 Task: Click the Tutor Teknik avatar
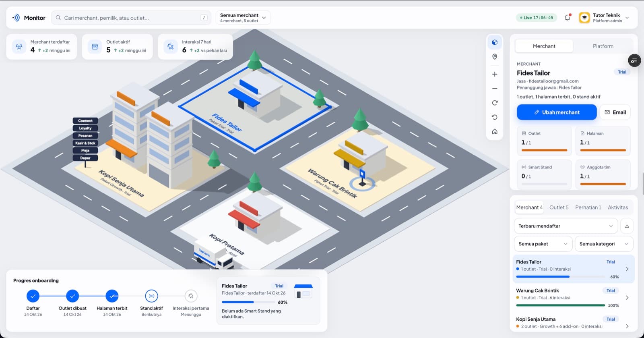pyautogui.click(x=584, y=18)
